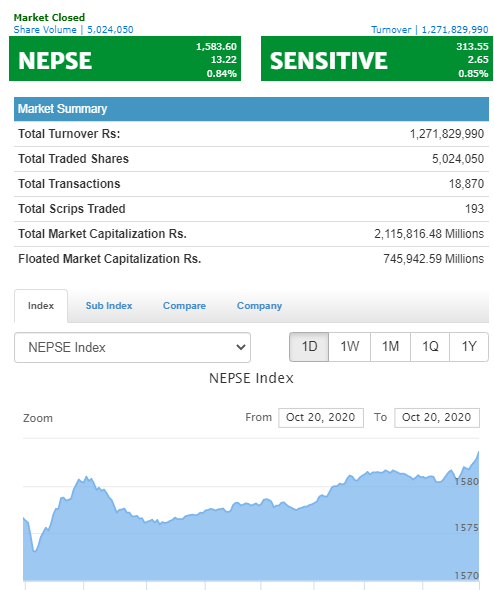Click the chart's final peak point
The width and height of the screenshot is (494, 590).
(x=478, y=452)
